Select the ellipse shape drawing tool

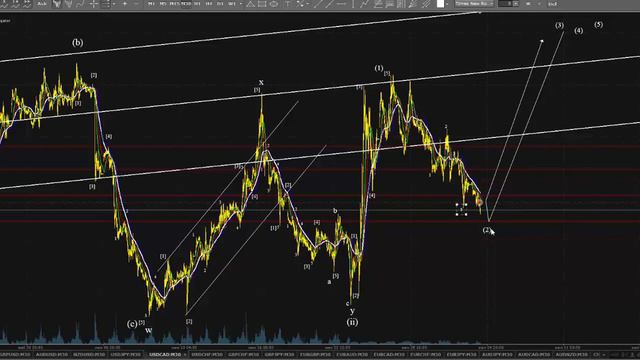tap(274, 4)
